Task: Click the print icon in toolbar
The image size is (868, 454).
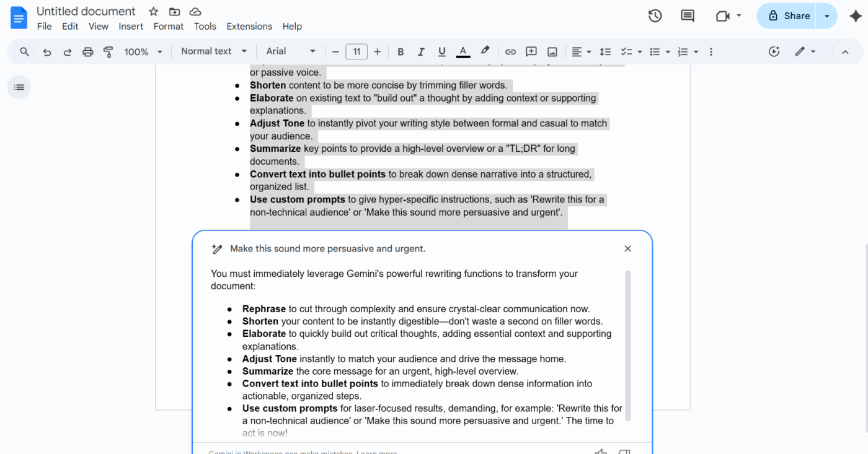Action: tap(88, 52)
